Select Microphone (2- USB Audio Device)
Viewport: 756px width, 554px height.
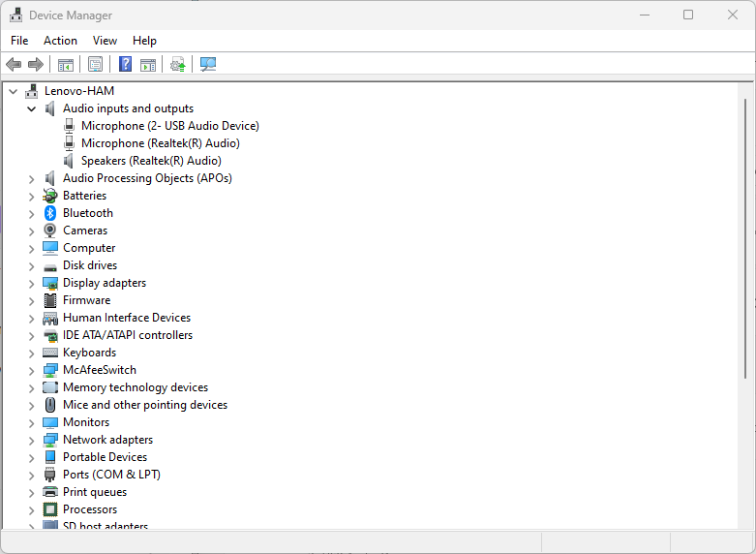pos(169,126)
